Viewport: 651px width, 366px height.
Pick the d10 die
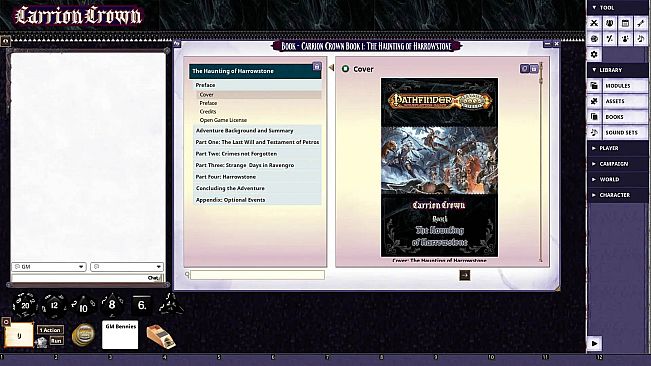point(83,307)
